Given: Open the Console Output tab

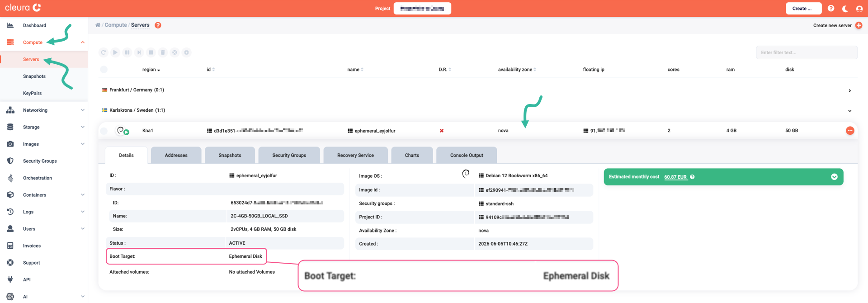Looking at the screenshot, I should (467, 155).
